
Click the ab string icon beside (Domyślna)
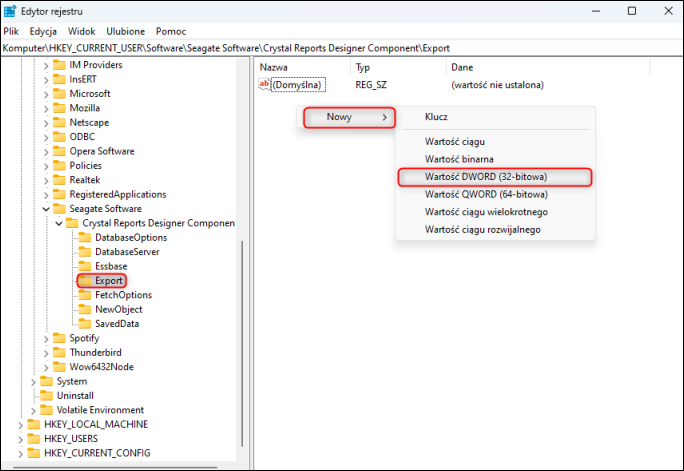coord(264,84)
